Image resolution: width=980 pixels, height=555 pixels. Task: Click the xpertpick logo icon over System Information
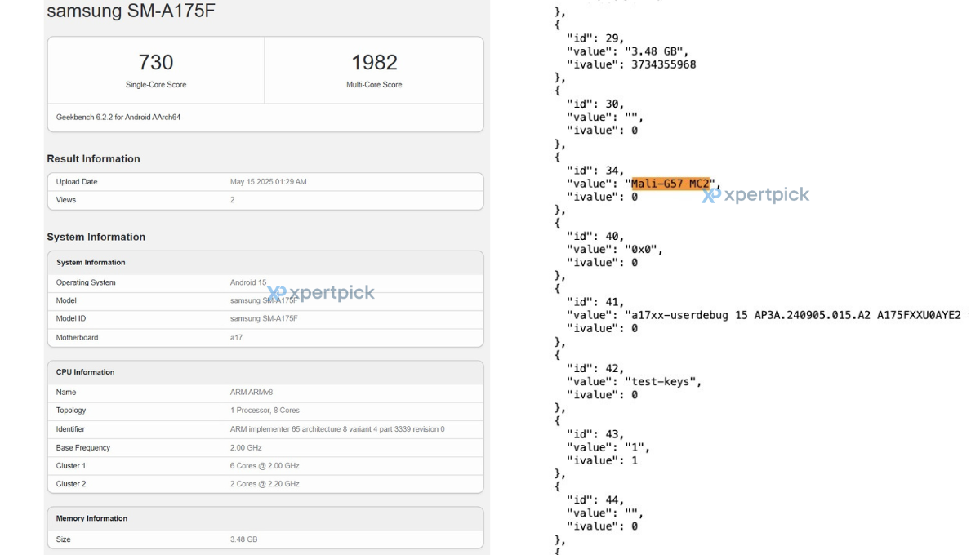277,293
